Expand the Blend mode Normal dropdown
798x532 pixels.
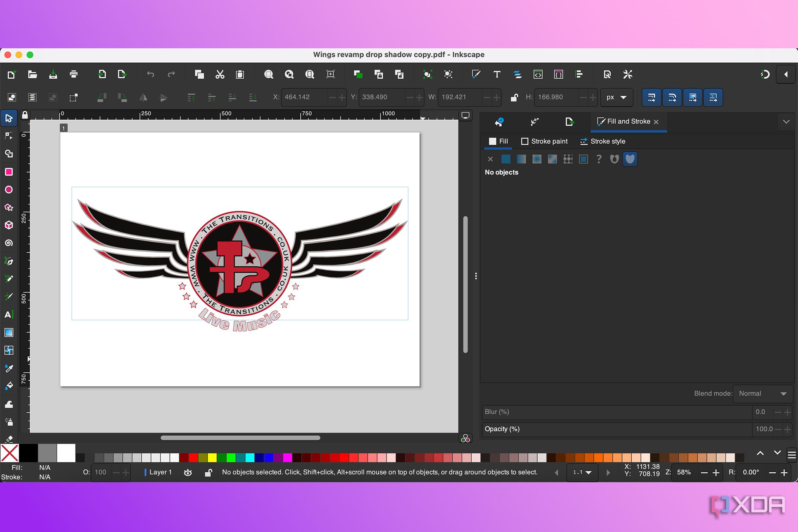(762, 394)
